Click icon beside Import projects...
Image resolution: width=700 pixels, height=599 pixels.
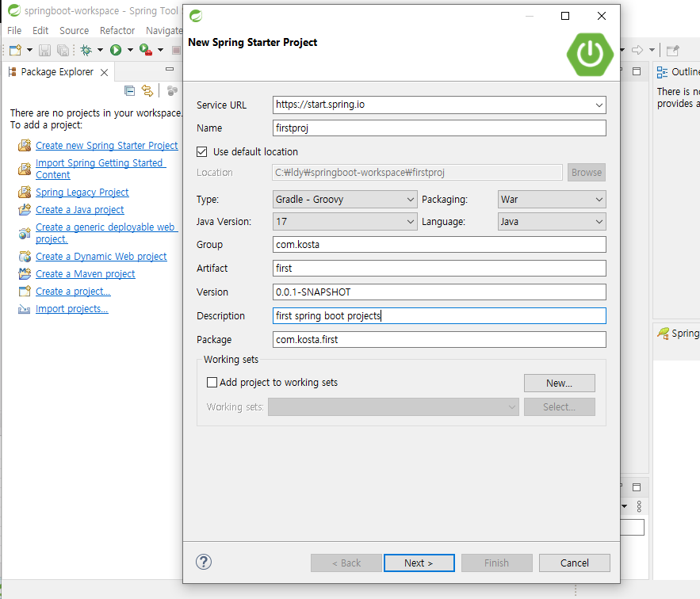pyautogui.click(x=24, y=309)
